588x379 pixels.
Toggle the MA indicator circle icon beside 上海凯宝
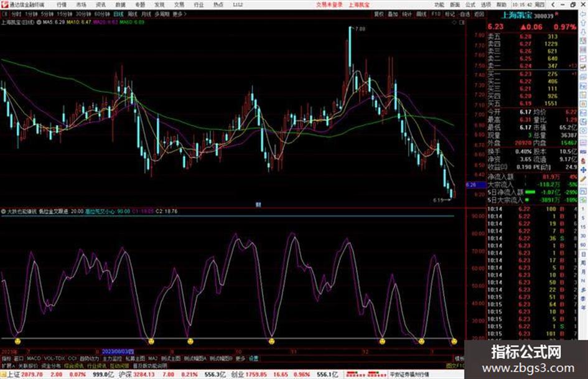pyautogui.click(x=39, y=22)
